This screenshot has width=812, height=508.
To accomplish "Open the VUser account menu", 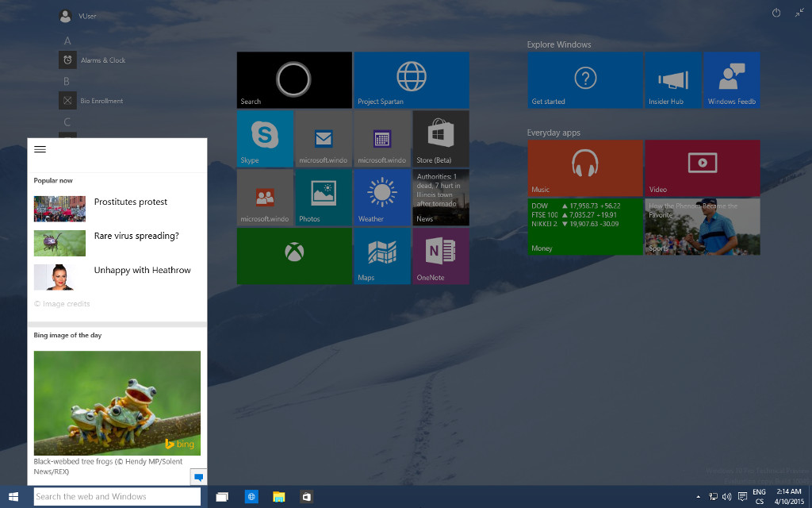I will pos(78,16).
